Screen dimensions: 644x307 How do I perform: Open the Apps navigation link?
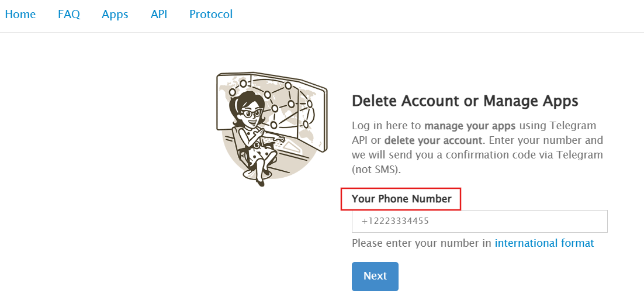(x=115, y=15)
